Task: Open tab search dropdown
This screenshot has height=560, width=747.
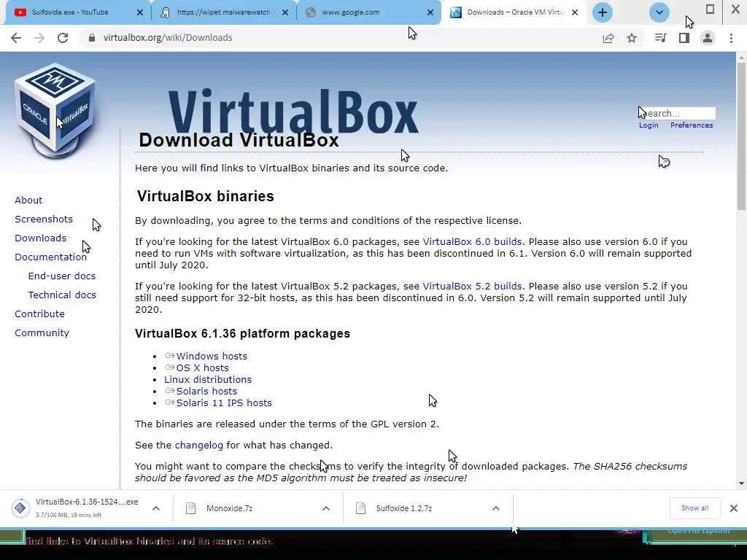Action: (x=659, y=12)
